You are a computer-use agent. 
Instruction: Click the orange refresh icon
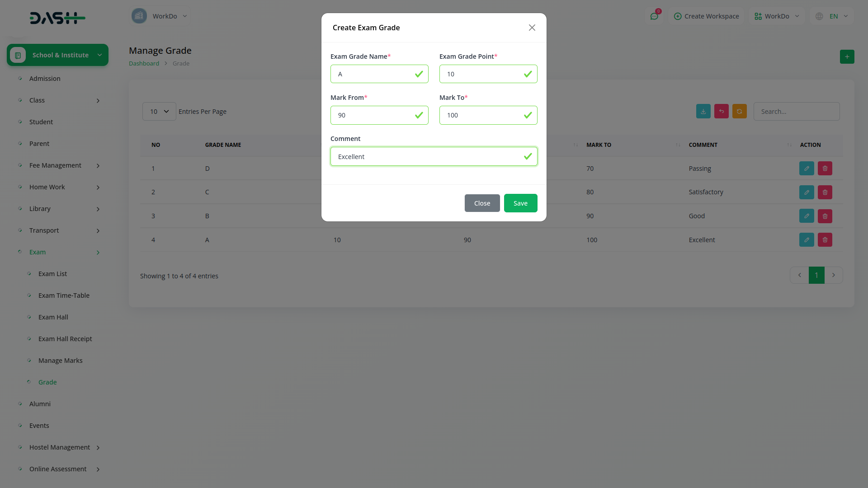[x=739, y=112]
